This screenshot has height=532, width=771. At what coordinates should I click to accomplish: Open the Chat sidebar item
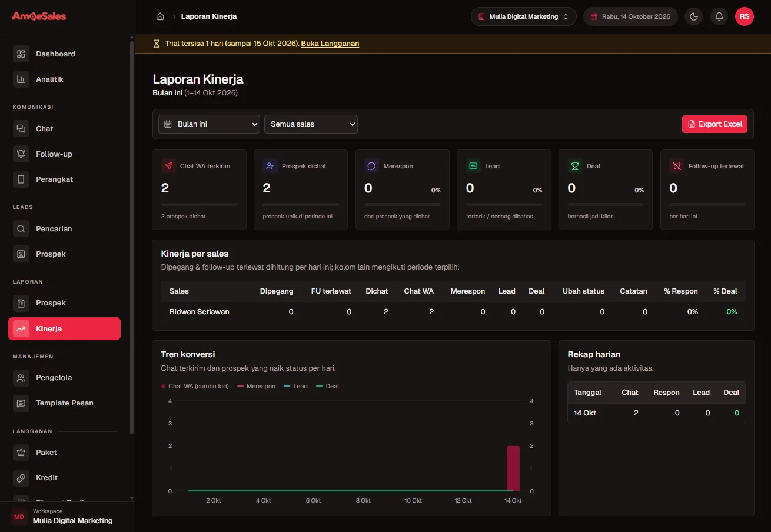65,129
